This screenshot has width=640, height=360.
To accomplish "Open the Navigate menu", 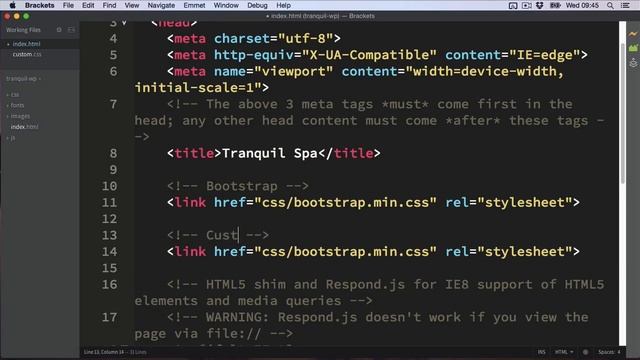I will [161, 5].
